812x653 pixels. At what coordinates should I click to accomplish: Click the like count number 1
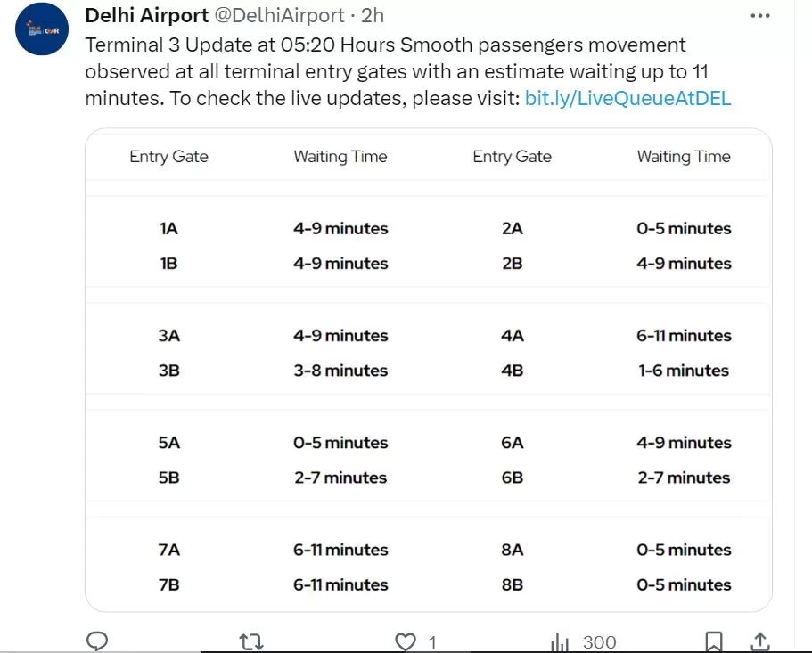(432, 642)
